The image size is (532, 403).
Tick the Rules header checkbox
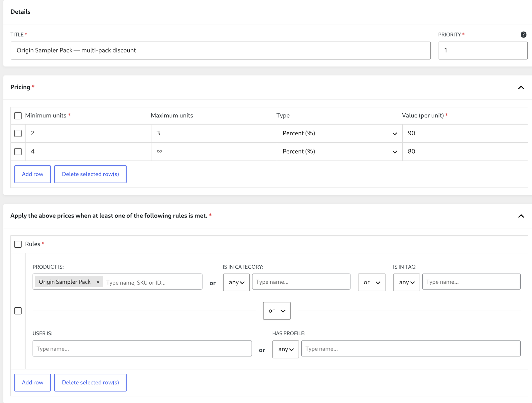coord(18,244)
